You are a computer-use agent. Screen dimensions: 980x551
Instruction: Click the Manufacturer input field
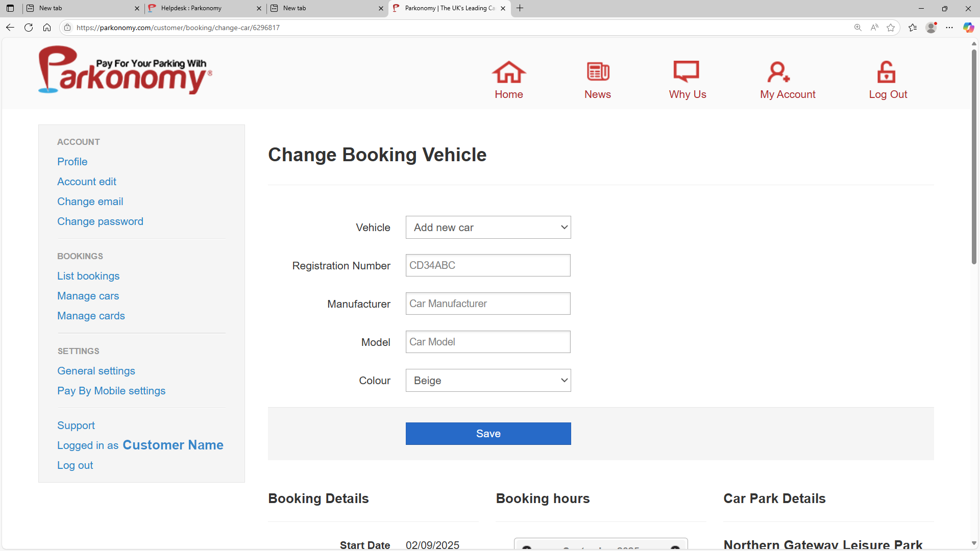coord(488,304)
